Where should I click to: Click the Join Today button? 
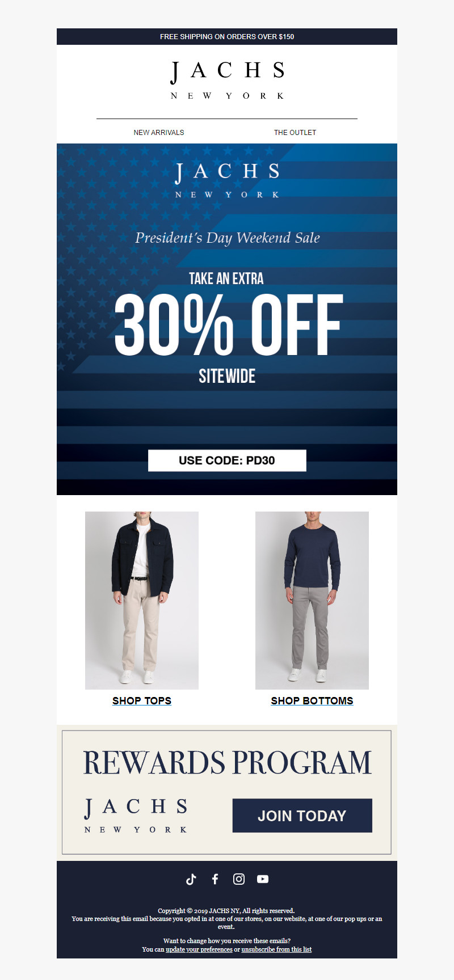(302, 816)
